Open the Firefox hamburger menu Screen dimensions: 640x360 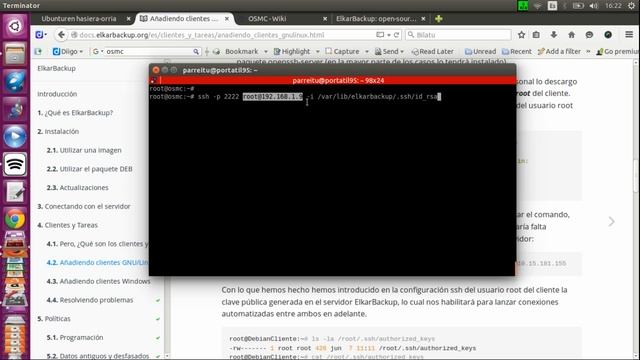[629, 35]
